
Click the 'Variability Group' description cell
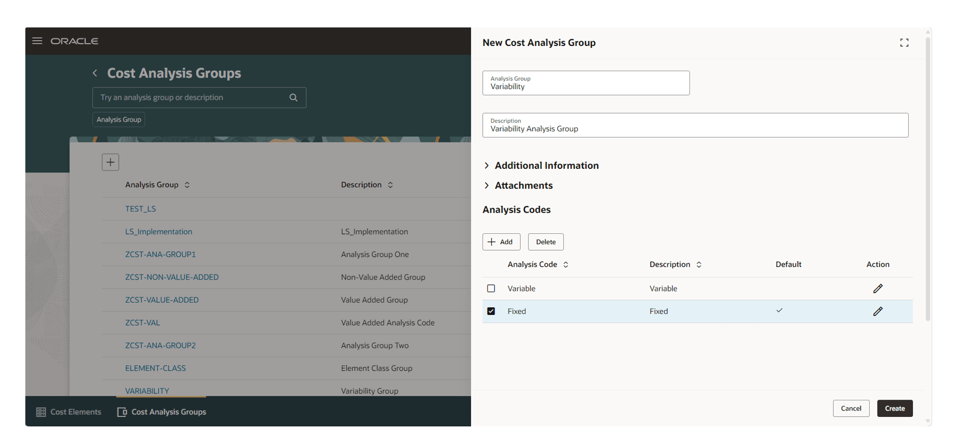(x=370, y=391)
